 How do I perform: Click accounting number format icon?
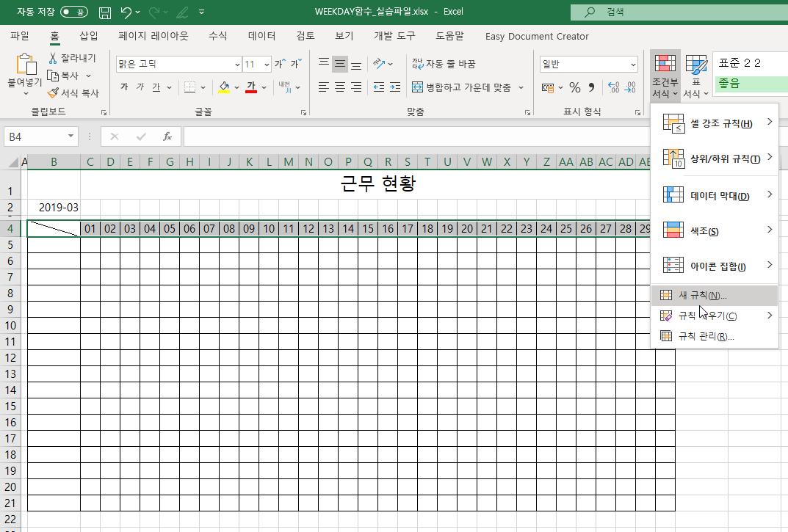pos(548,87)
